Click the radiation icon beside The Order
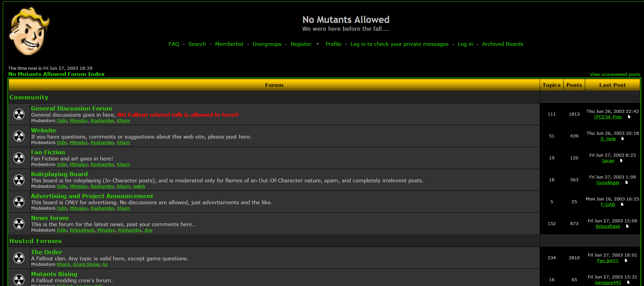Viewport: 644px width, 286px height. [19, 258]
